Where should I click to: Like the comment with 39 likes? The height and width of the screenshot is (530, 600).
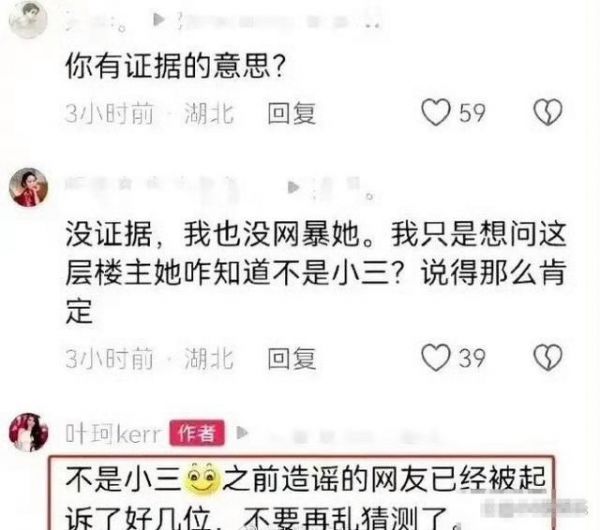(436, 357)
